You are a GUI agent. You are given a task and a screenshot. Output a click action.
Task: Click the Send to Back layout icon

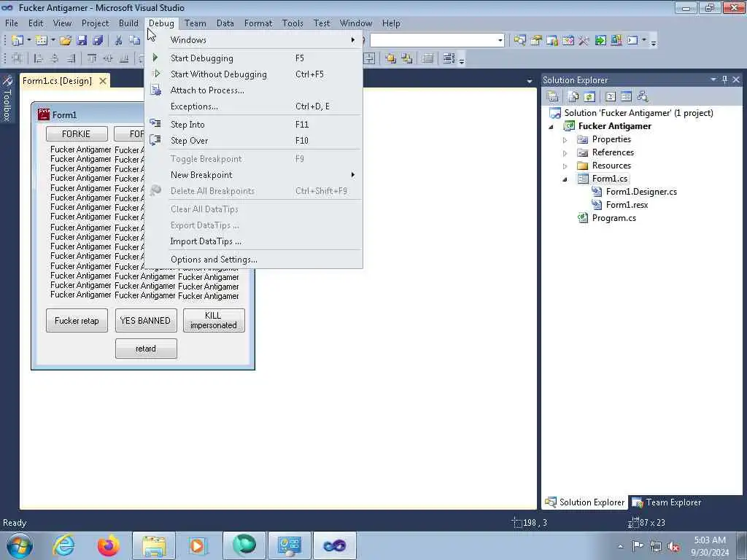tap(407, 58)
